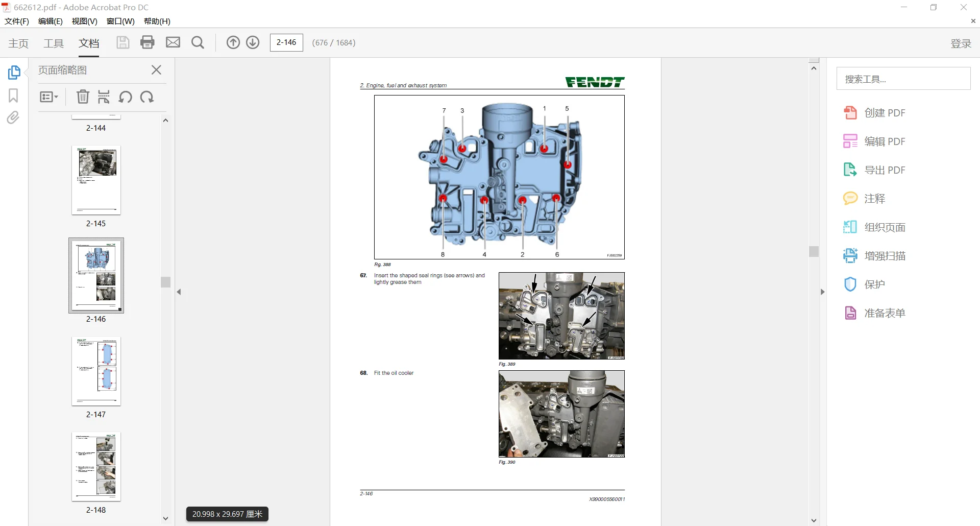Click the 登录 button
The height and width of the screenshot is (526, 980).
pyautogui.click(x=961, y=43)
